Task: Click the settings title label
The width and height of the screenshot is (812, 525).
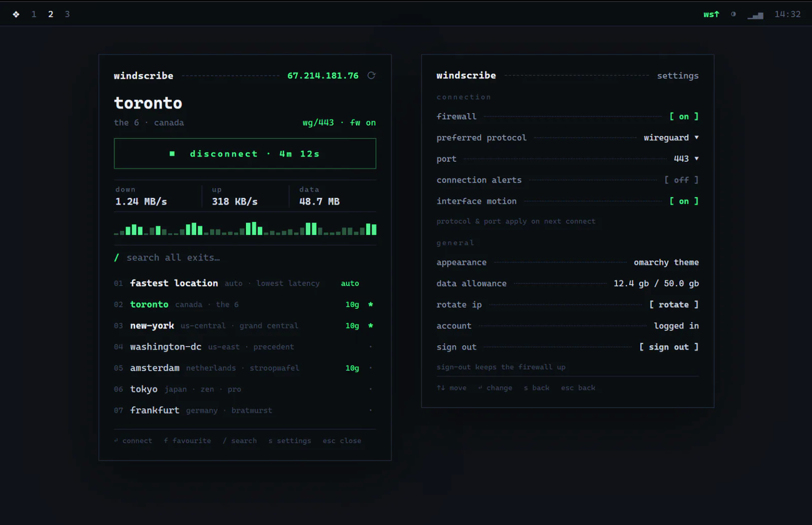Action: (x=677, y=76)
